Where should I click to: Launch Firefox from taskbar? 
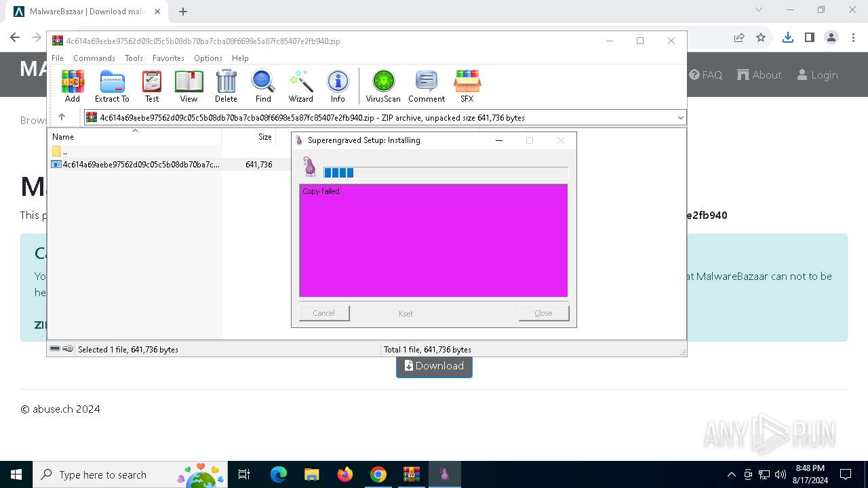pyautogui.click(x=345, y=474)
